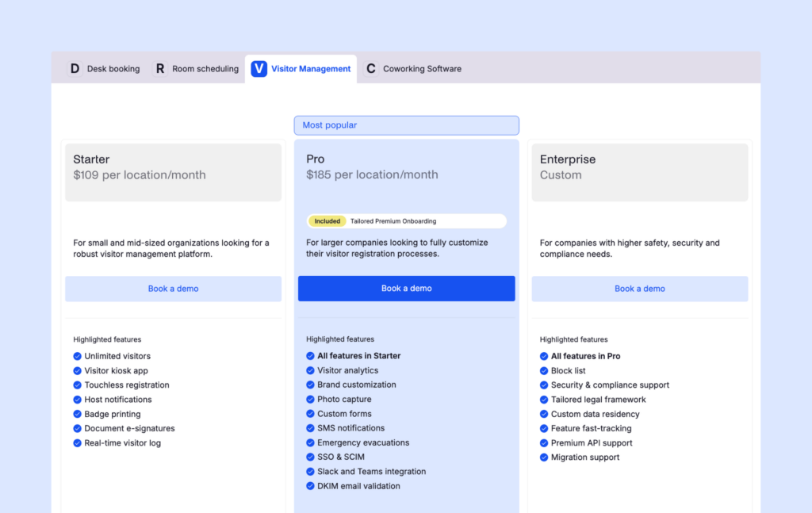Click the Most popular banner

(x=406, y=125)
